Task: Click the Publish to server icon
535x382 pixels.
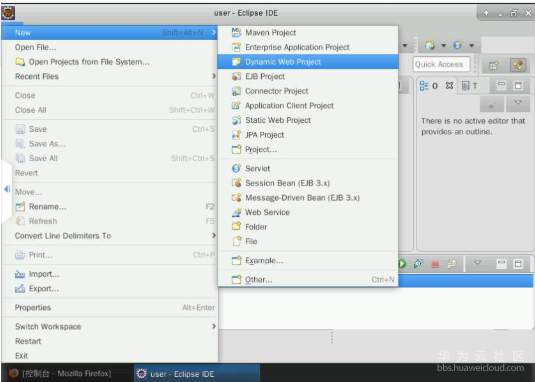Action: coord(452,263)
